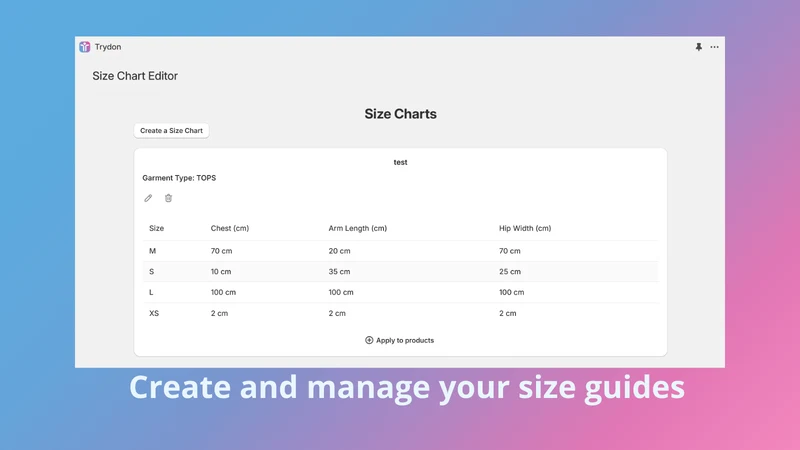Delete the test size chart with trash icon
Image resolution: width=800 pixels, height=450 pixels.
[x=168, y=198]
